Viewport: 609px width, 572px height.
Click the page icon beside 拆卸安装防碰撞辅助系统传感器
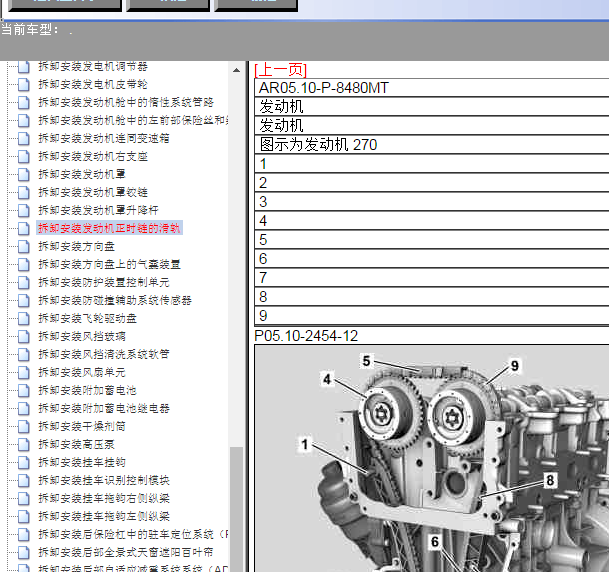pos(24,300)
